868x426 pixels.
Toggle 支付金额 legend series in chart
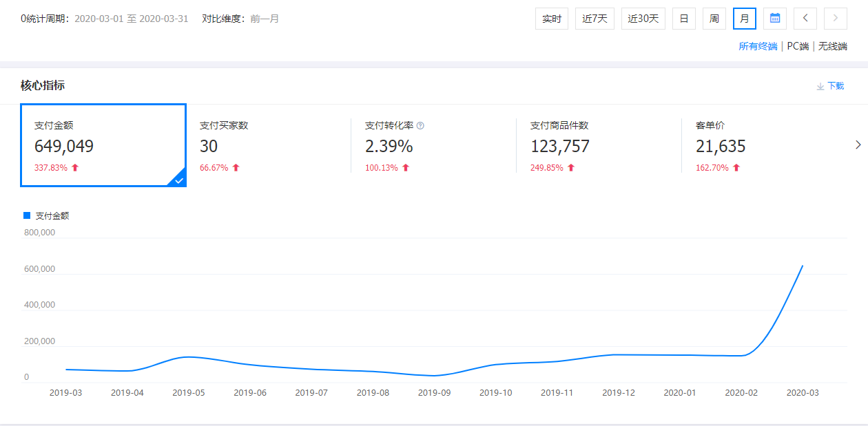46,215
